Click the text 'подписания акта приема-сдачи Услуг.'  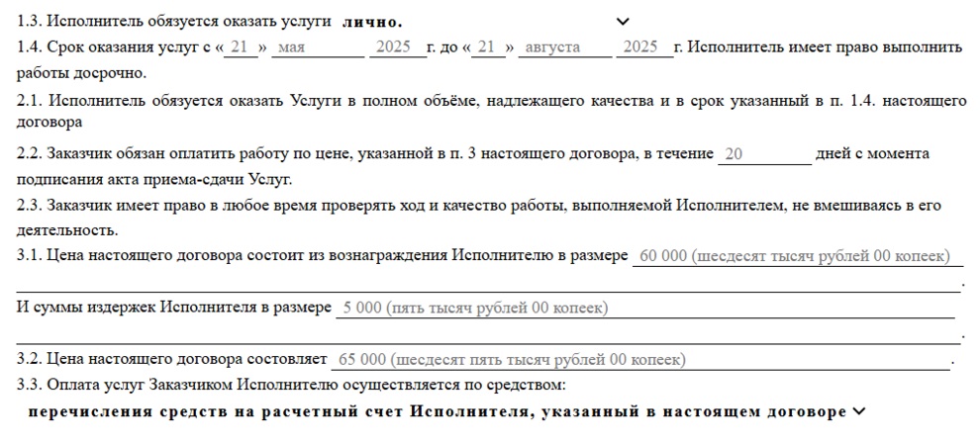coord(154,180)
